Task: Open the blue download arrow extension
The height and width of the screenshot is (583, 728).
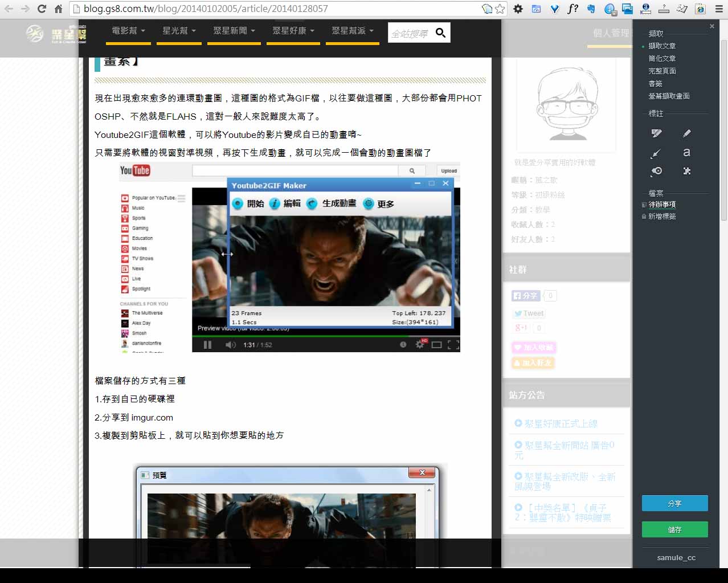Action: (x=610, y=9)
